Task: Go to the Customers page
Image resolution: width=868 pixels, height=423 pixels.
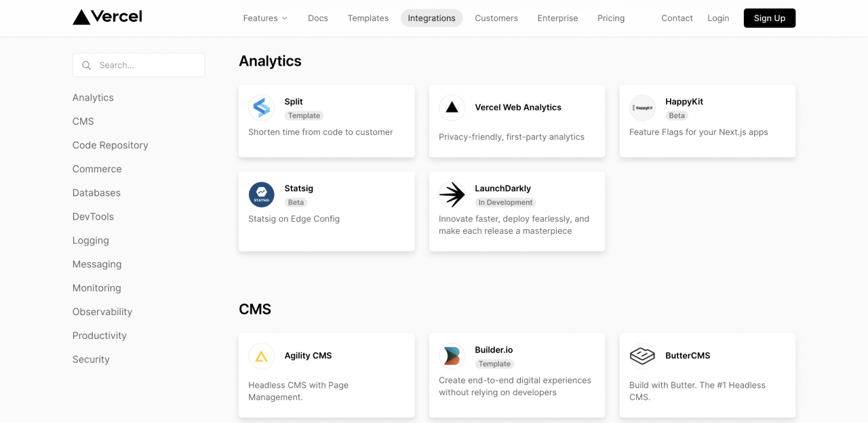Action: [x=496, y=18]
